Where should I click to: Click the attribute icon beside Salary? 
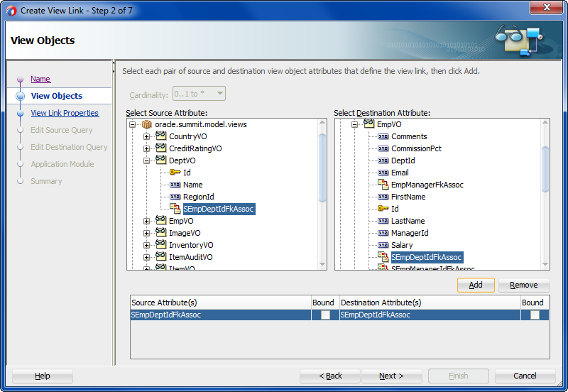tap(383, 245)
